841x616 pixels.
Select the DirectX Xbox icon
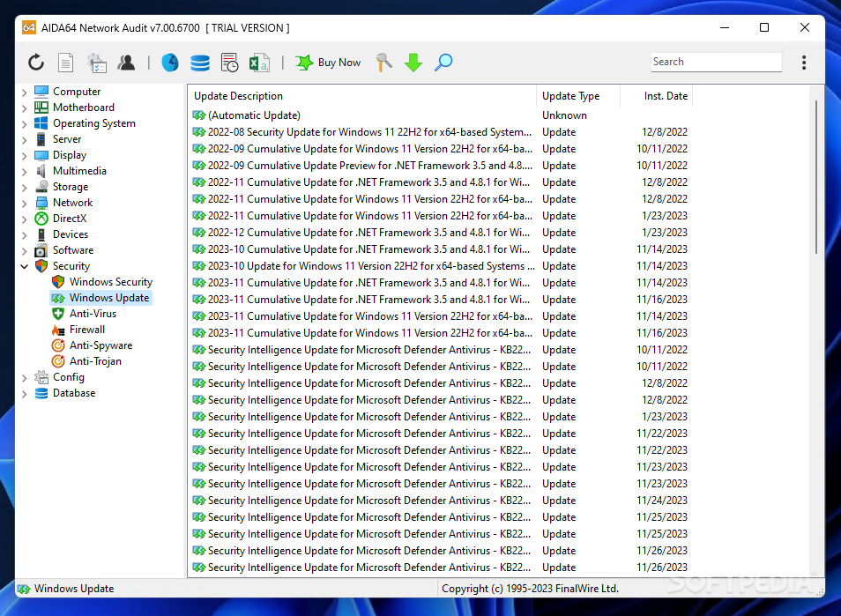tap(41, 219)
